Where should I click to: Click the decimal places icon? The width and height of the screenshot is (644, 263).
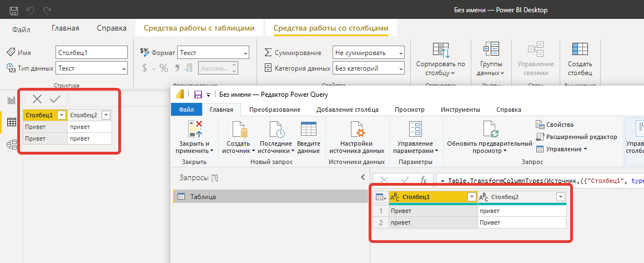point(189,68)
